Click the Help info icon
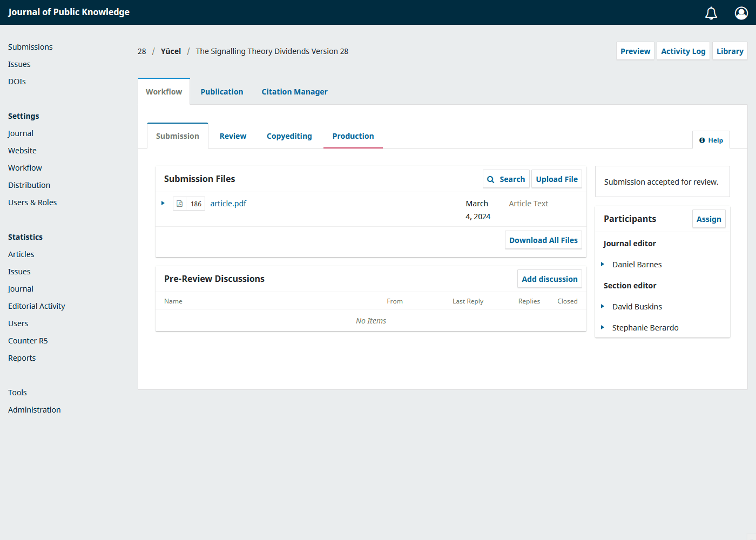This screenshot has width=756, height=540. pos(702,140)
